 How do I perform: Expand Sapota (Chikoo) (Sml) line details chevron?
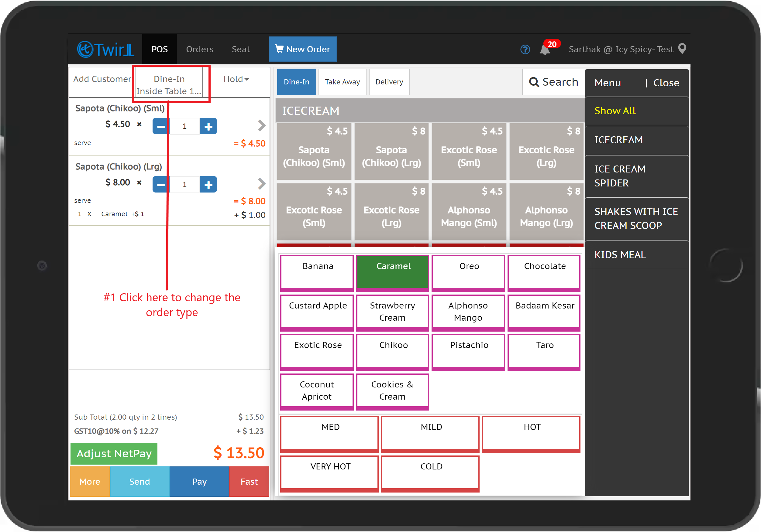click(261, 125)
